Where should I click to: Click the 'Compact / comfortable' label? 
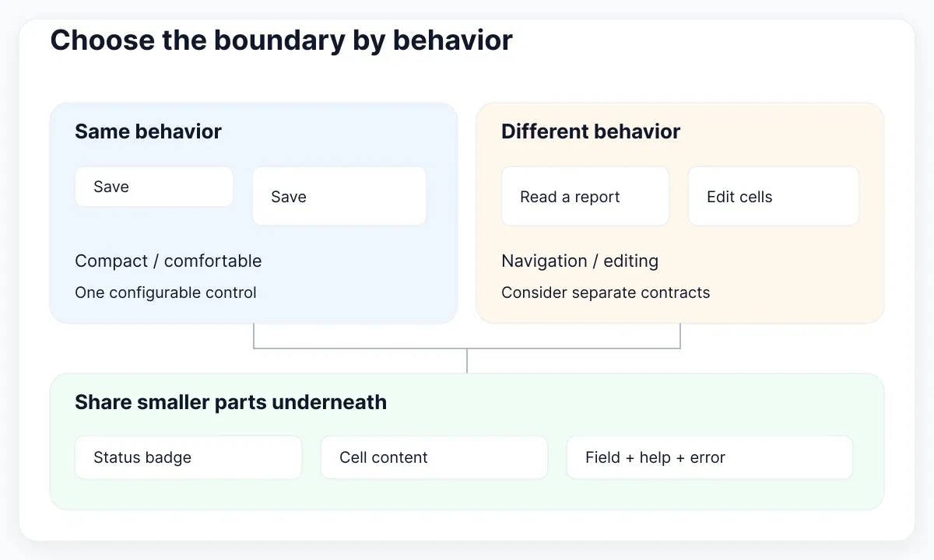point(168,261)
